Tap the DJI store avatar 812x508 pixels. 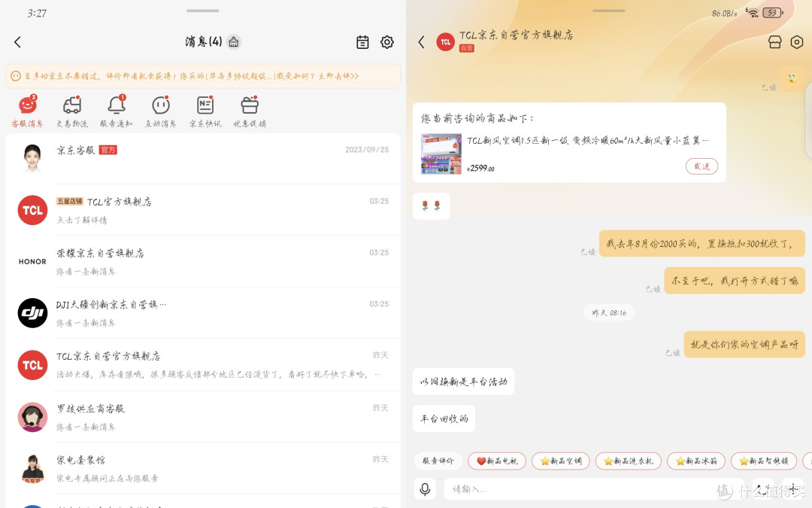coord(32,312)
